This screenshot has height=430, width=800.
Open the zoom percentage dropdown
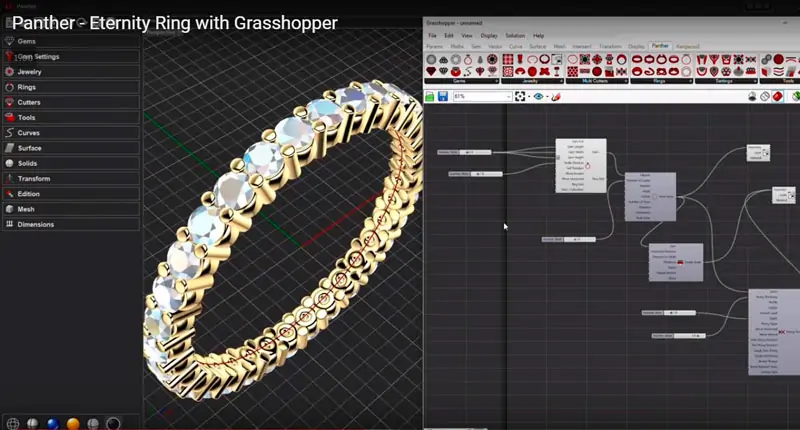tap(482, 96)
